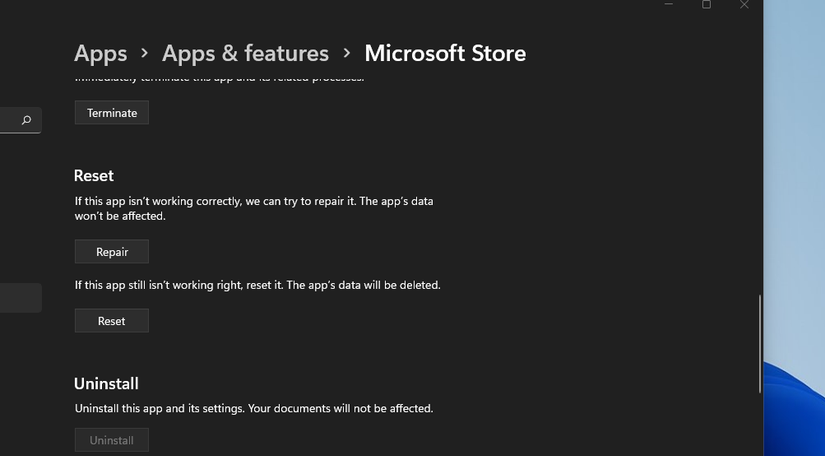
Task: Click the desktop wallpaper beside the window
Action: tap(795, 200)
